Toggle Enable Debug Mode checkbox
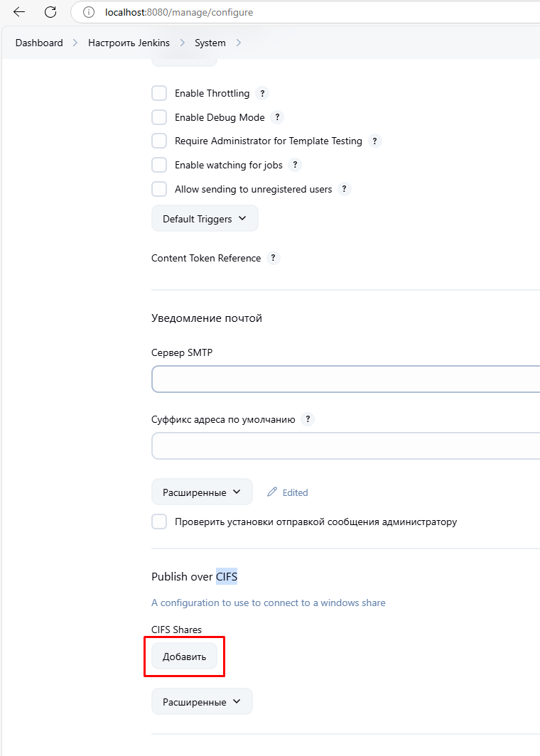Viewport: 540px width, 756px height. pyautogui.click(x=159, y=117)
